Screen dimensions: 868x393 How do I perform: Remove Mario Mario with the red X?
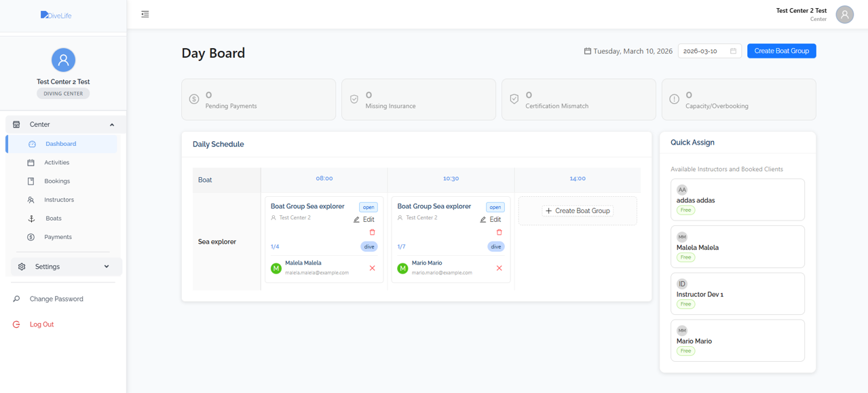(x=499, y=268)
